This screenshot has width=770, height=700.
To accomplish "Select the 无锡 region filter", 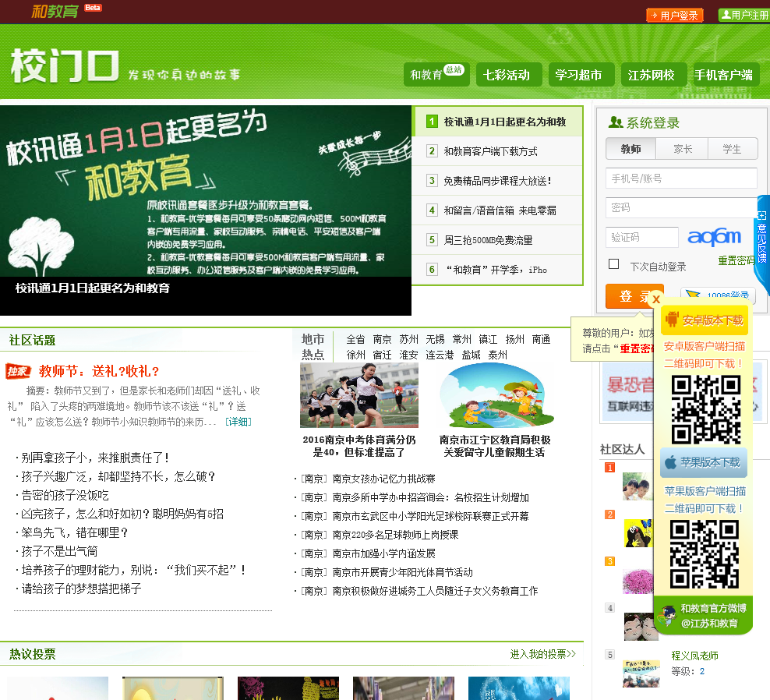I will tap(435, 339).
